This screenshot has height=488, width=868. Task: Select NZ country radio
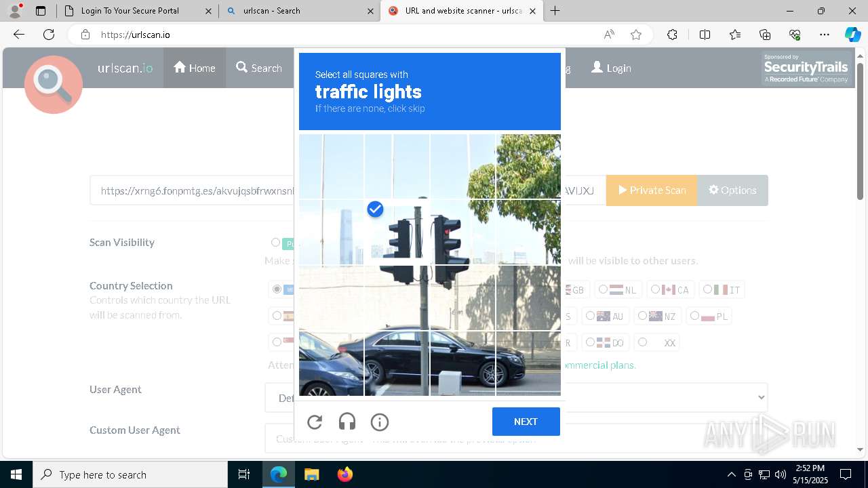[x=642, y=316]
